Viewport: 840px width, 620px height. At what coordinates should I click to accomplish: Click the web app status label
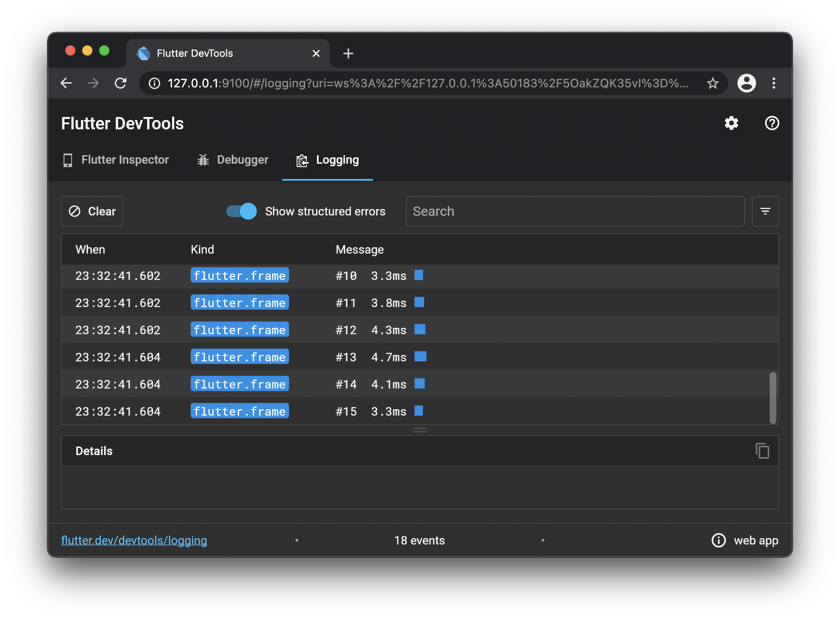(756, 540)
